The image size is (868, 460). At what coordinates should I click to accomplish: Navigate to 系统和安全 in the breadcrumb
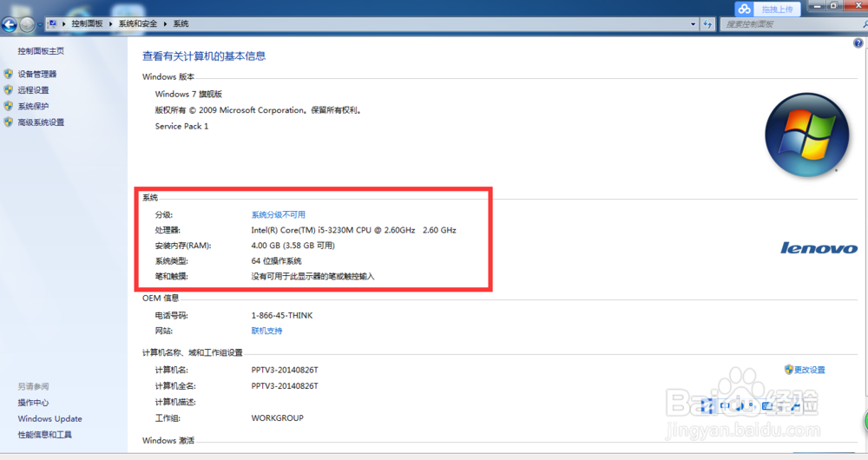[x=138, y=23]
